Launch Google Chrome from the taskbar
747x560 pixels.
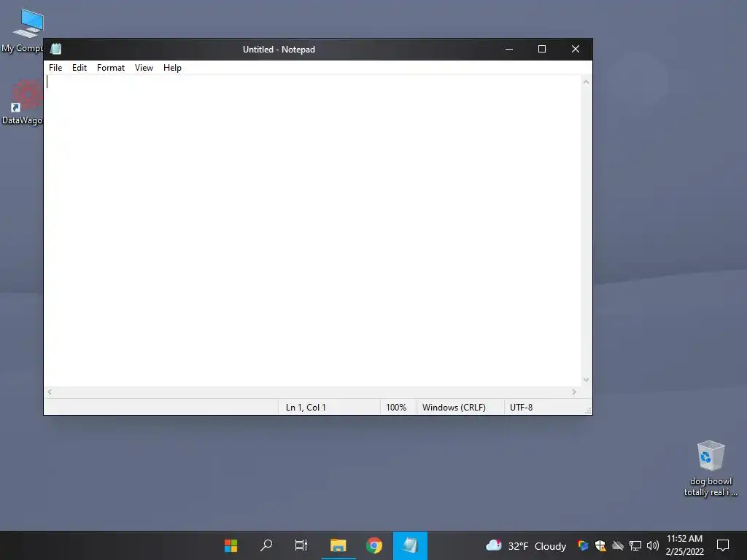(x=374, y=545)
